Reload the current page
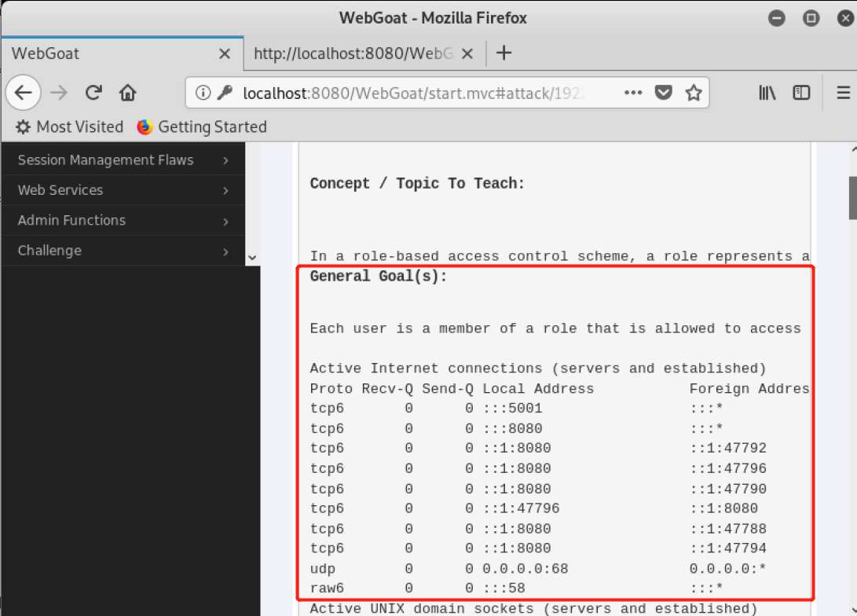The height and width of the screenshot is (616, 857). (x=93, y=93)
